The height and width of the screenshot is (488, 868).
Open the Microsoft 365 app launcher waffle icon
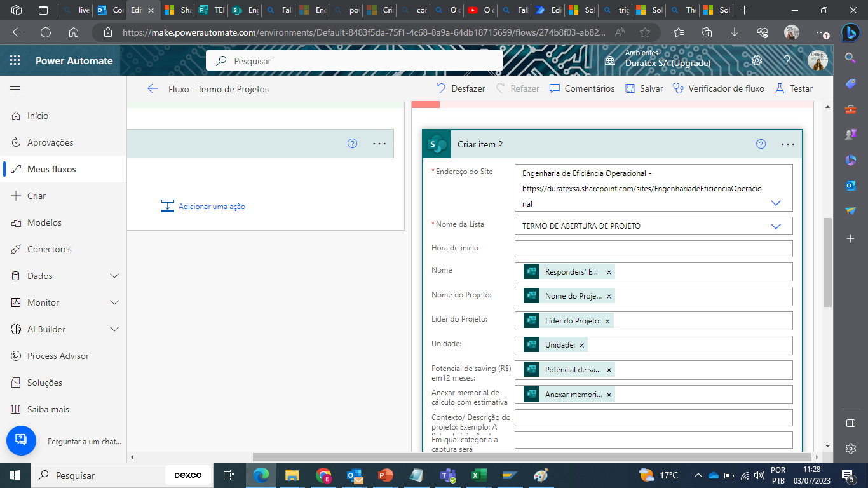(15, 60)
